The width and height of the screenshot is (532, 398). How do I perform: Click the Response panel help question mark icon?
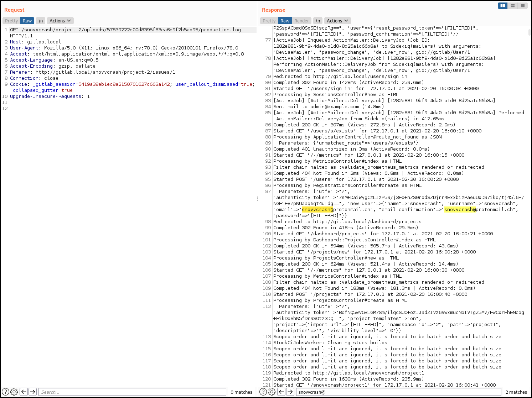pos(263,392)
